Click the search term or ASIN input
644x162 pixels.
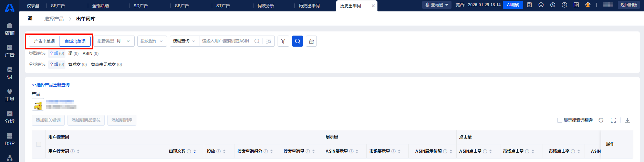(226, 41)
